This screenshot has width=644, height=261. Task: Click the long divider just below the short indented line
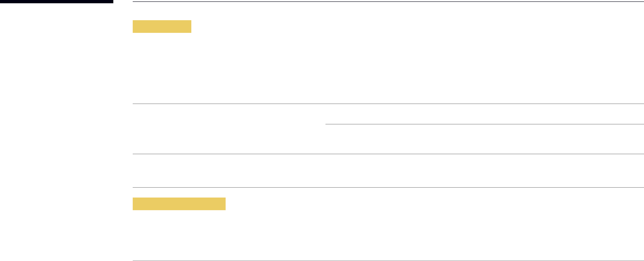coord(388,154)
